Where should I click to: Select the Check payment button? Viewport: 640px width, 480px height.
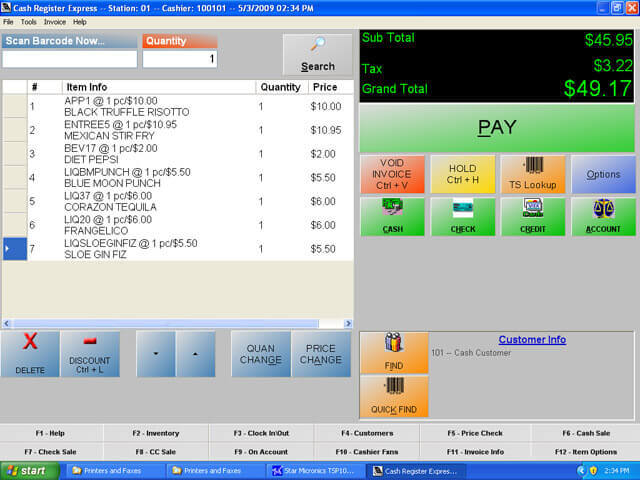pyautogui.click(x=463, y=216)
